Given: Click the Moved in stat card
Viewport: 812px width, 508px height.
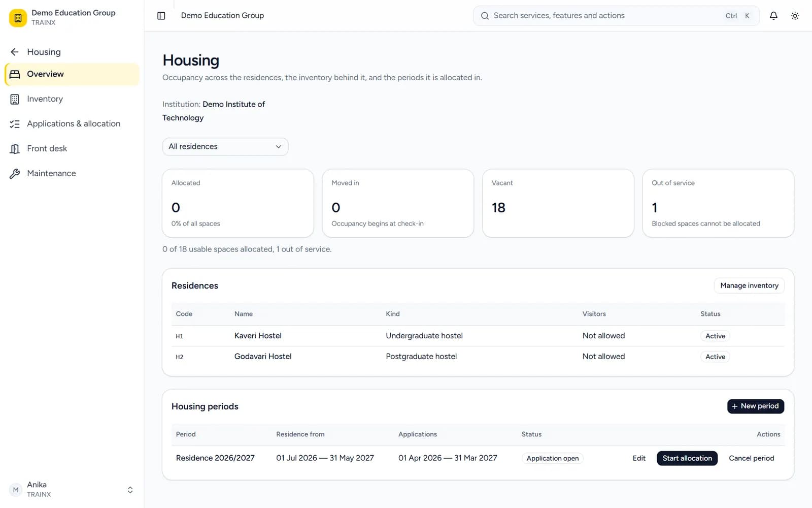Looking at the screenshot, I should coord(398,203).
